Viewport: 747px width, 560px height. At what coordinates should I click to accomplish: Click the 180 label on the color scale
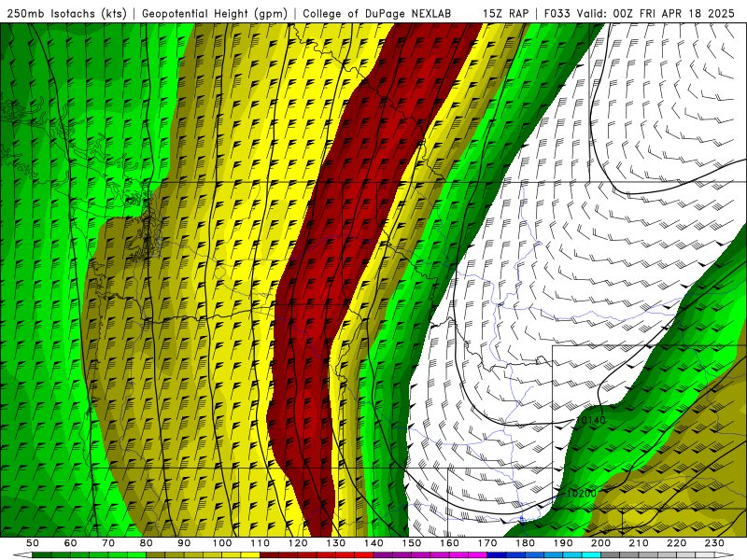[x=525, y=543]
